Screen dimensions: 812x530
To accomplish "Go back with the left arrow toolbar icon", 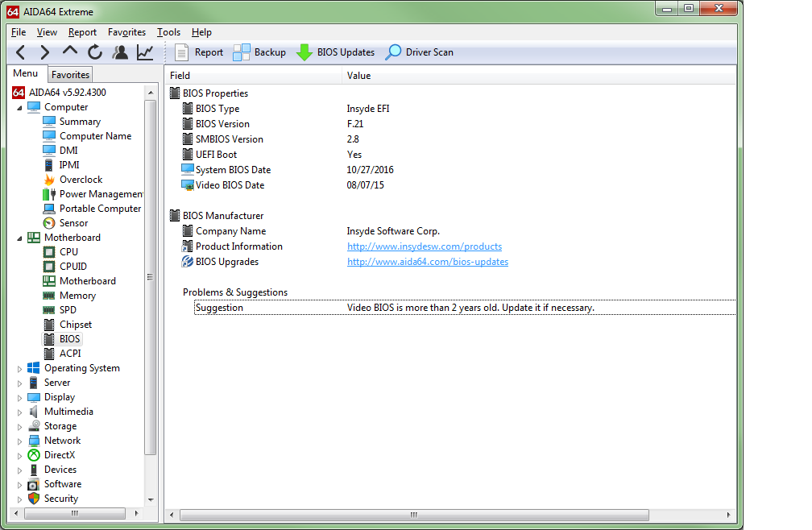I will (21, 52).
